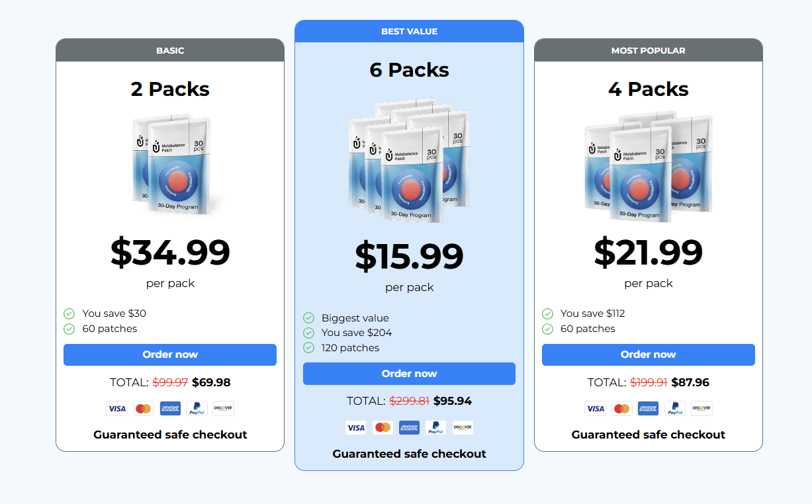Click PayPal icon in 2 Packs card

[197, 409]
